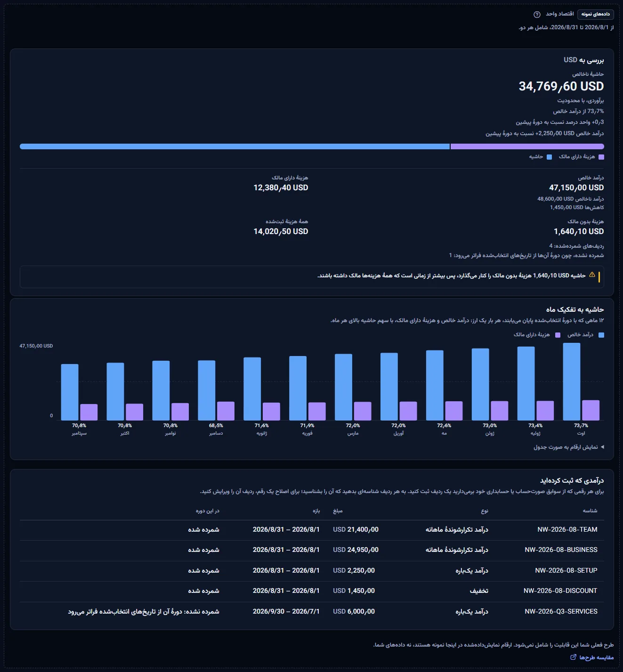The height and width of the screenshot is (672, 623).
Task: Click the purple owner-cost legend swatch below the progress bar
Action: [x=601, y=157]
